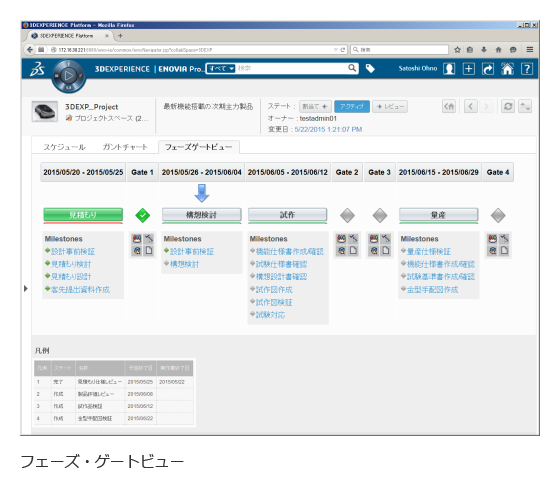Open milestone 金型手配図作成
Screen dimensions: 560x488
pos(432,289)
